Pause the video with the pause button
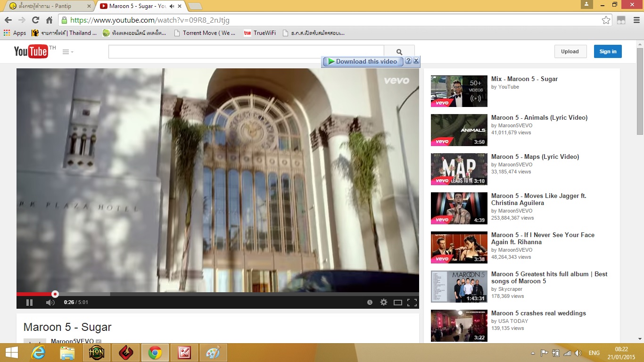644x362 pixels. tap(29, 303)
